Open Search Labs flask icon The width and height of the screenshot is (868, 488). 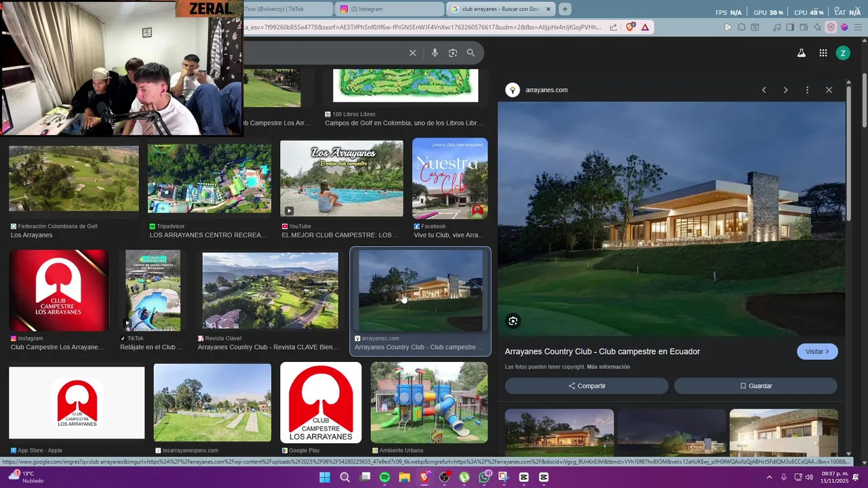[801, 53]
